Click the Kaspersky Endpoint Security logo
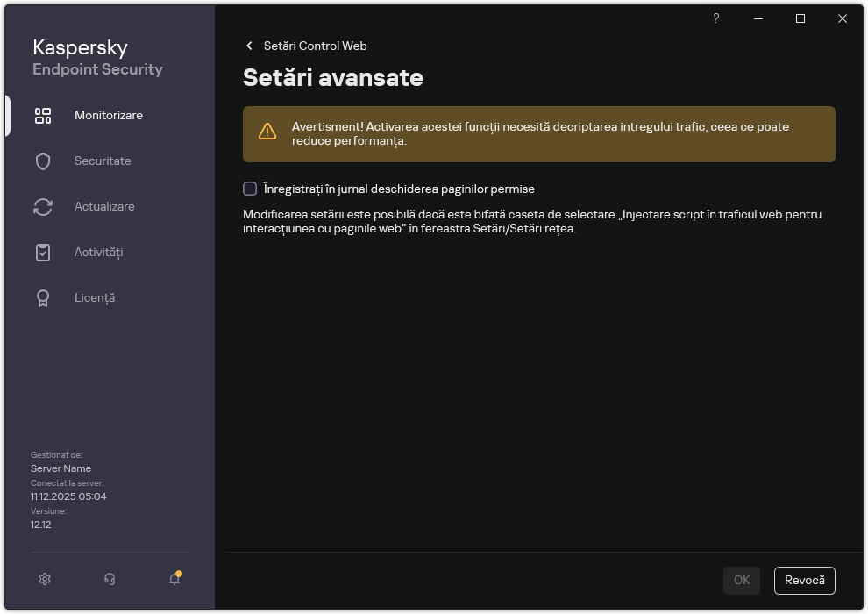 click(97, 57)
